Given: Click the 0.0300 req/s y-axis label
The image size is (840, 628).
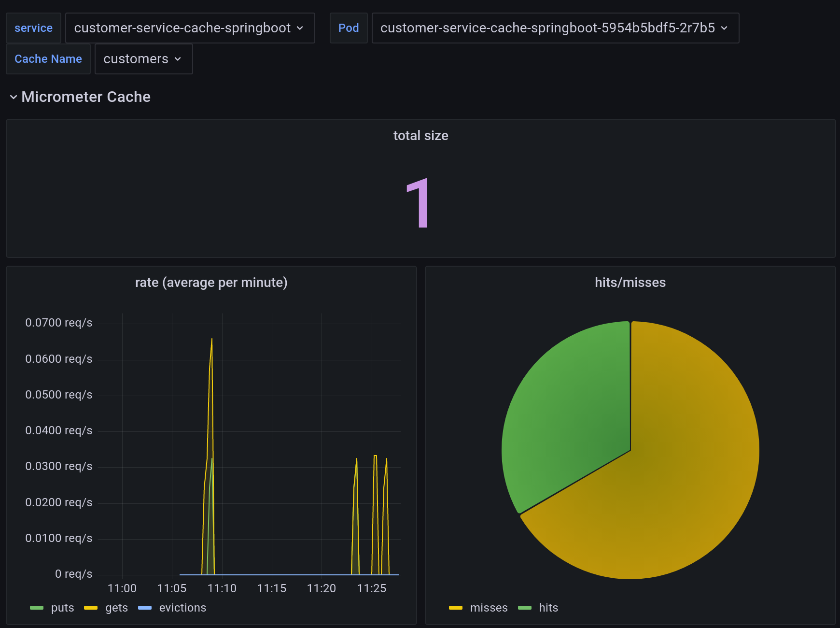Looking at the screenshot, I should (x=59, y=466).
